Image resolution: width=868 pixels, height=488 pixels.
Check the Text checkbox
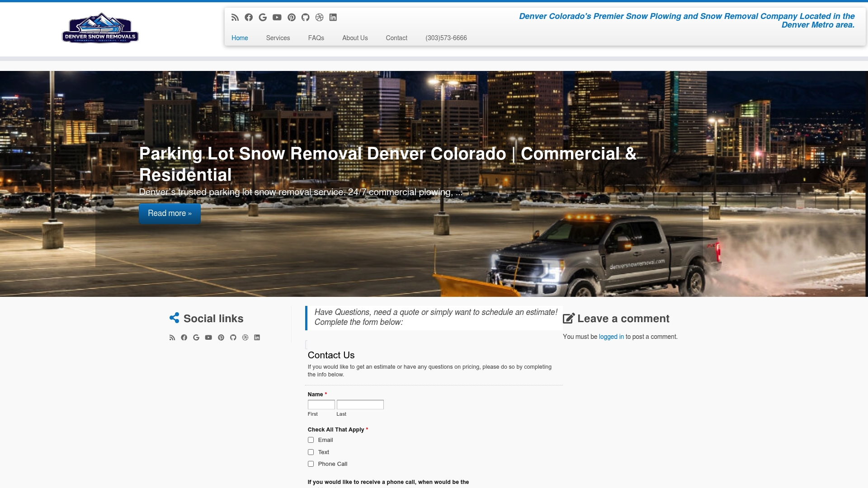click(311, 452)
